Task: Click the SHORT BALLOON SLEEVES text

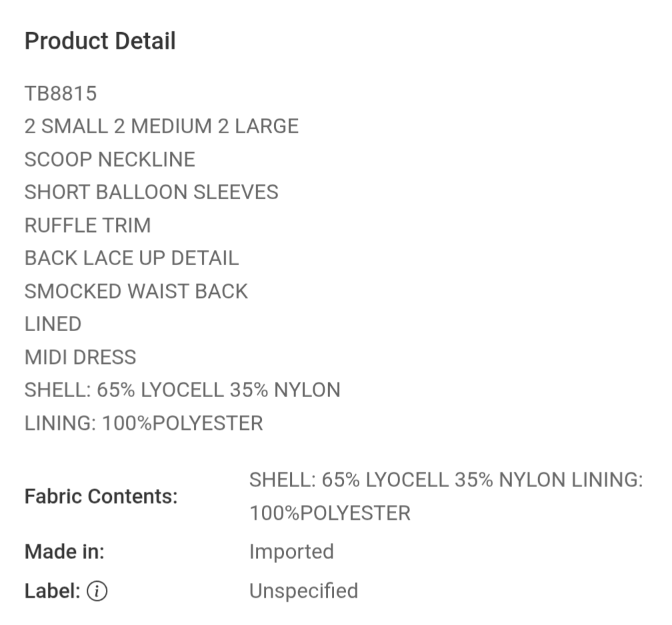Action: (x=151, y=193)
